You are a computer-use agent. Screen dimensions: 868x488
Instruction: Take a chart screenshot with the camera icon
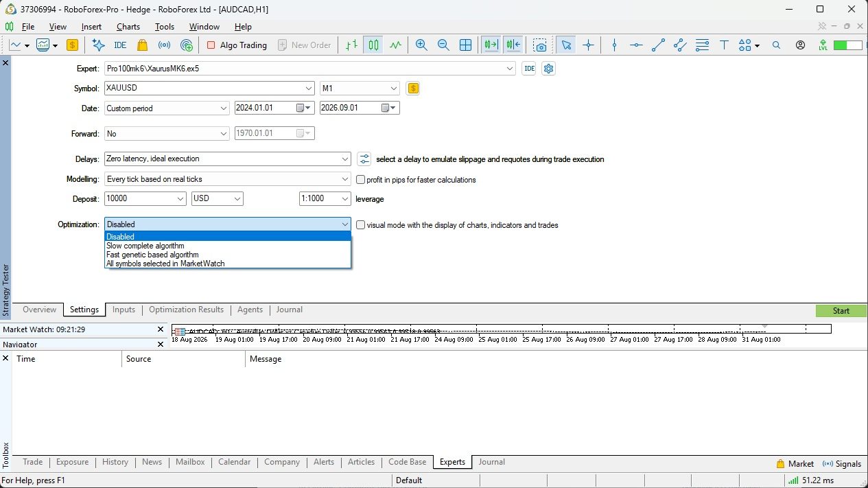click(x=541, y=45)
